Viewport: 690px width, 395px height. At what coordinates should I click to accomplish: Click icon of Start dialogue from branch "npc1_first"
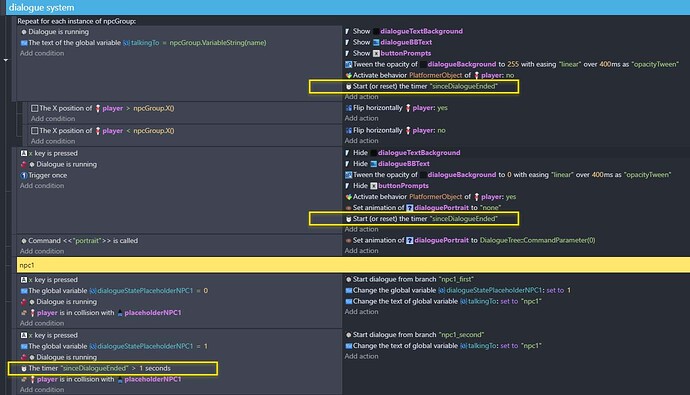click(348, 279)
